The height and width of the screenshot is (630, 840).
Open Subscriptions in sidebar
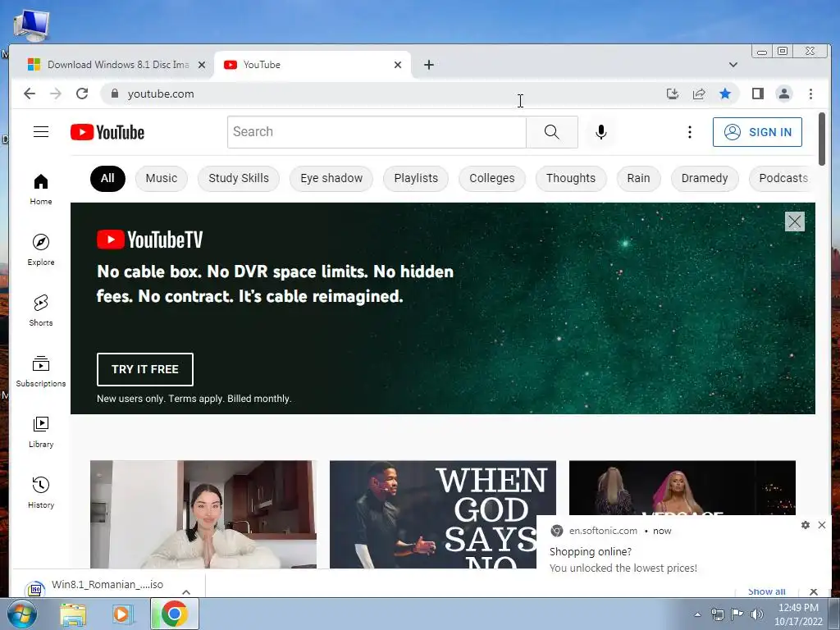[41, 372]
